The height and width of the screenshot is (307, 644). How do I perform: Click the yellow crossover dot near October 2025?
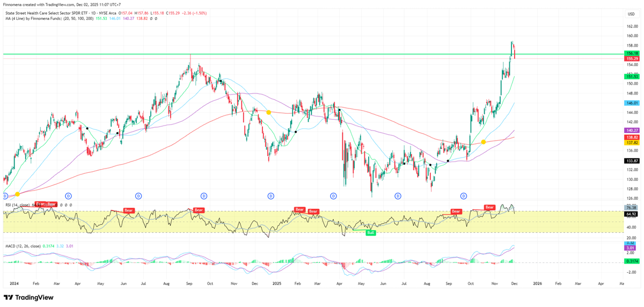[484, 142]
